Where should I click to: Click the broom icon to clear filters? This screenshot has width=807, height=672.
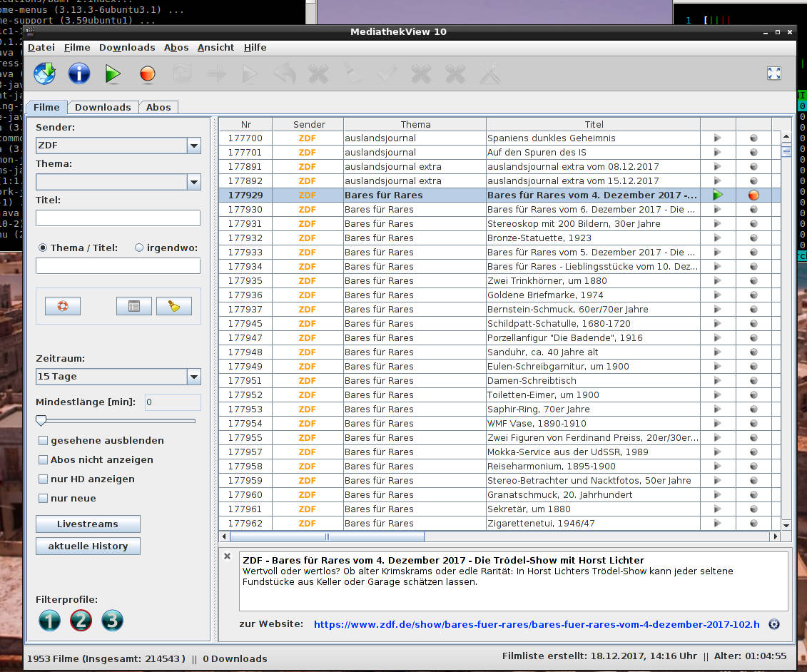pos(174,306)
